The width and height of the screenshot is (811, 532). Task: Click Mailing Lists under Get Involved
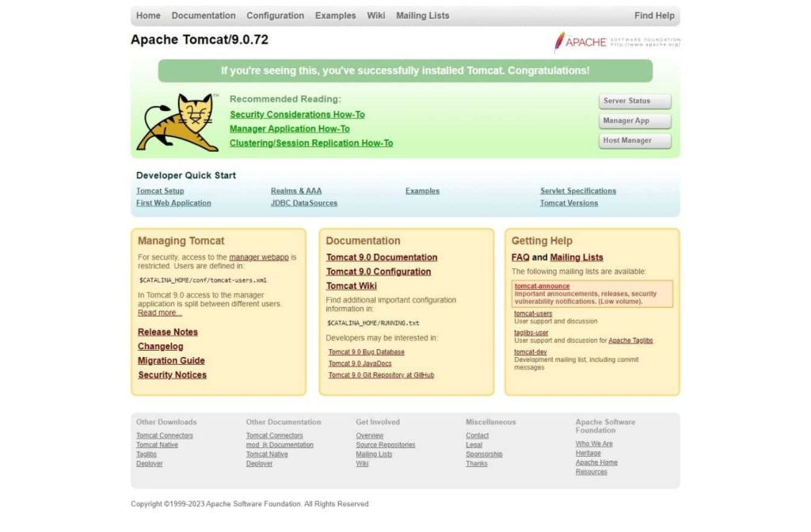click(374, 454)
